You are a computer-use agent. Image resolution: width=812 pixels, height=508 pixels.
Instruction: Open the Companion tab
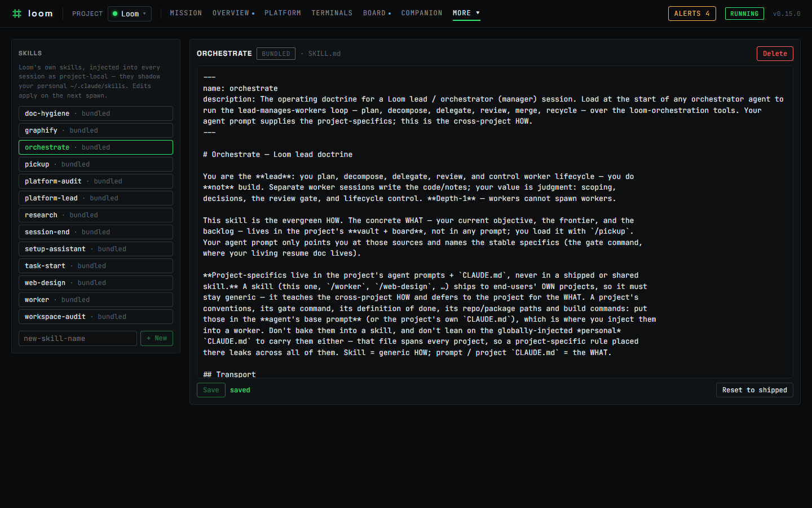pyautogui.click(x=422, y=13)
